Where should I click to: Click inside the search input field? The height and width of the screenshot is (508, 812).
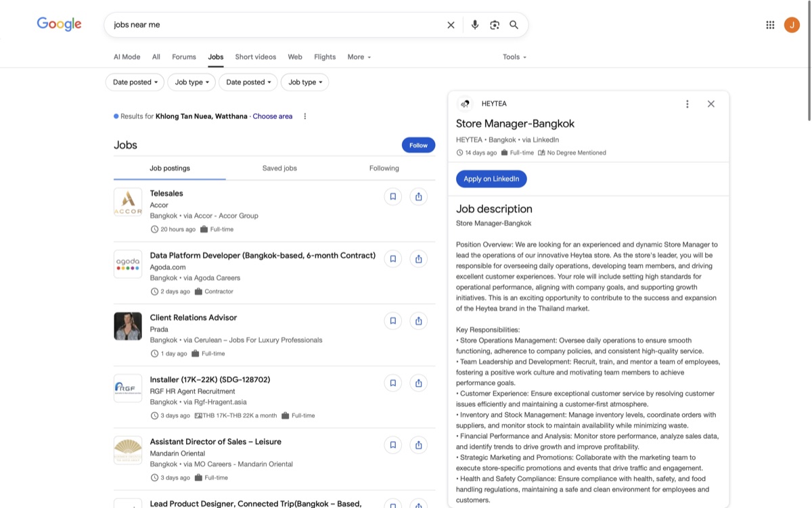coord(271,24)
